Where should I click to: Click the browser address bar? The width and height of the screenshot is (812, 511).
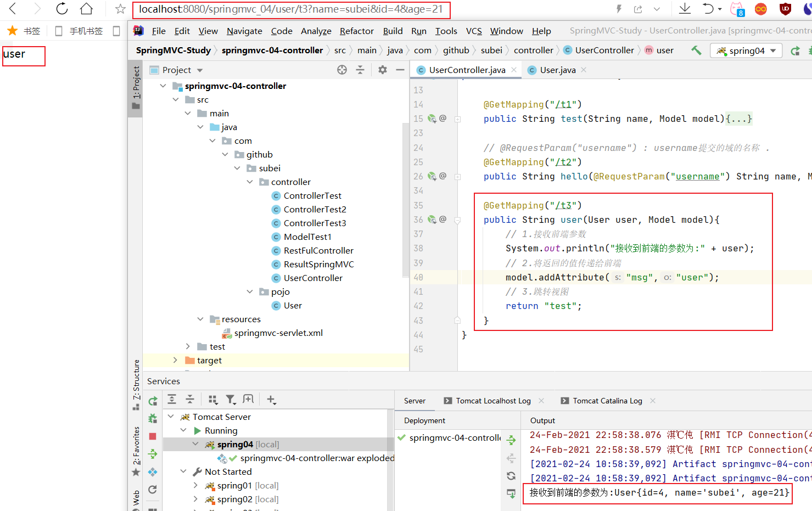(x=291, y=9)
